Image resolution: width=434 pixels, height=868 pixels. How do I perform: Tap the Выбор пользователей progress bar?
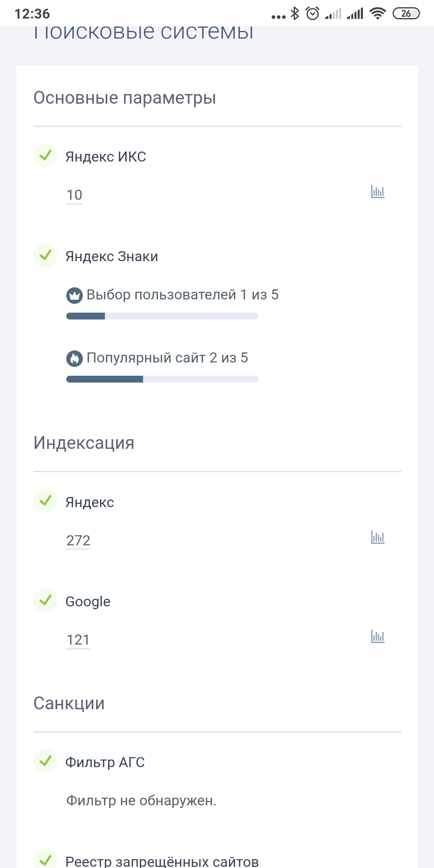pos(162,316)
